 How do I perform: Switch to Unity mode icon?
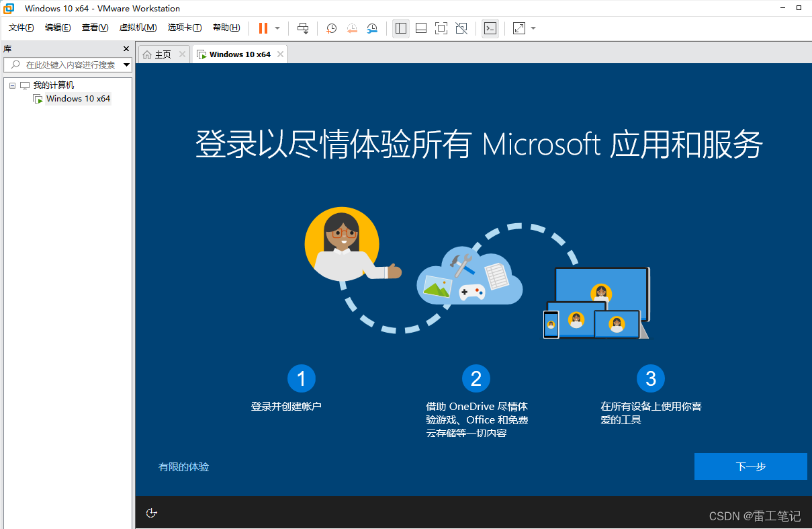(461, 28)
